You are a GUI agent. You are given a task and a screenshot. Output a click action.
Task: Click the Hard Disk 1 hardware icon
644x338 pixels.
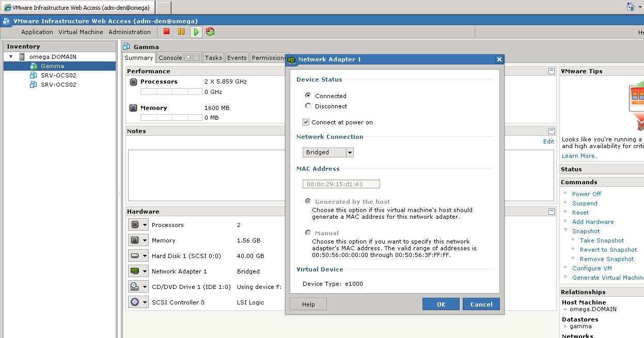135,256
